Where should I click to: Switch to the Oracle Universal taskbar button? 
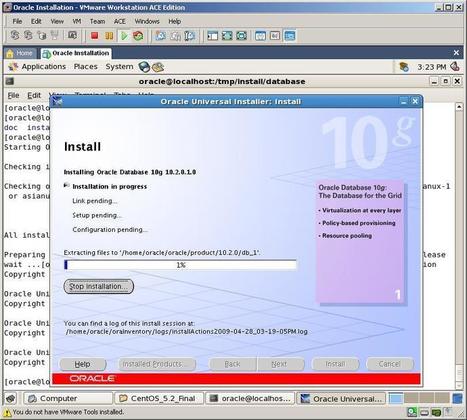pos(341,398)
